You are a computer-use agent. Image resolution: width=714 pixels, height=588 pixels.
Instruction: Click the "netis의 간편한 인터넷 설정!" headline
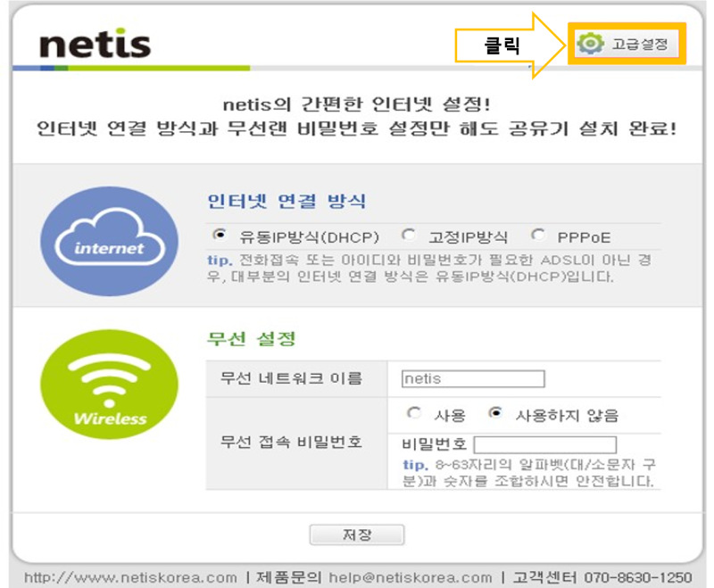pos(357,104)
